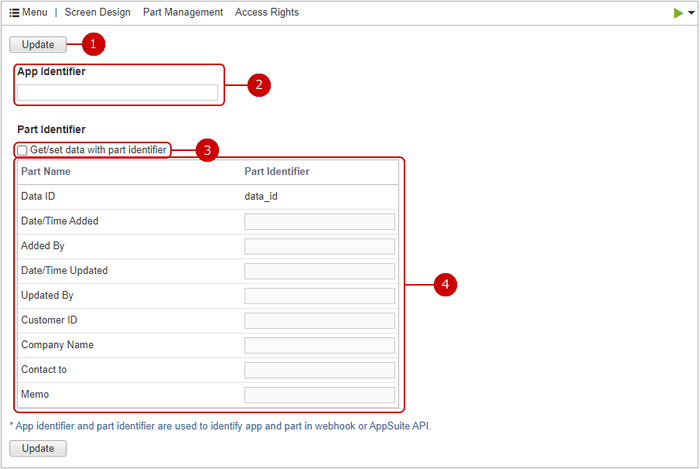Open the Access Rights menu item

(x=267, y=13)
